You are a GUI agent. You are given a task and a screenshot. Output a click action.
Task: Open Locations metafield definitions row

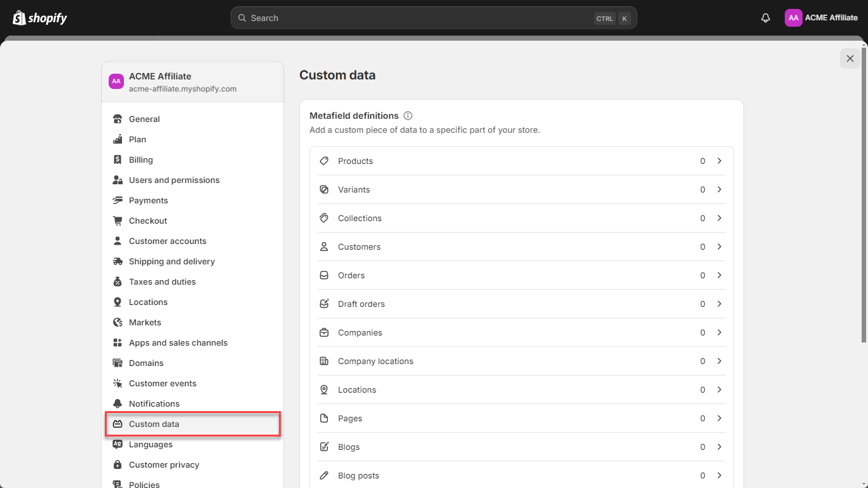click(x=521, y=390)
